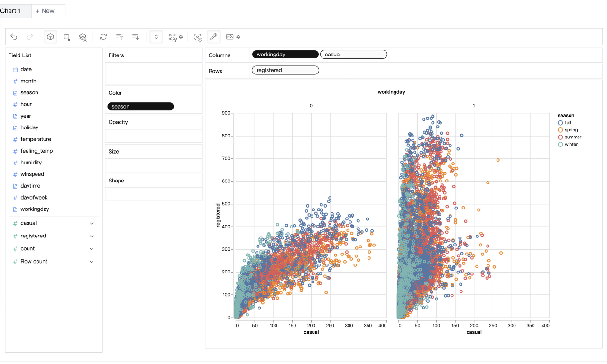Sort descending using toolbar icon

click(136, 37)
